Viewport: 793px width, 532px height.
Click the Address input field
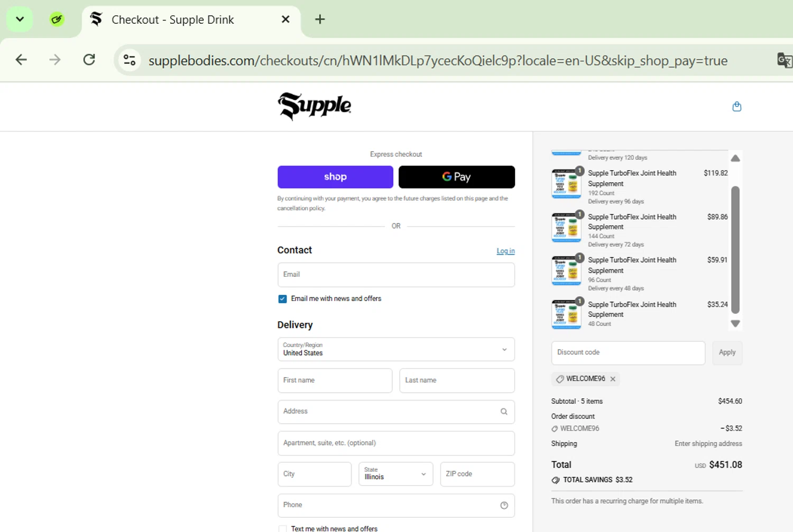click(396, 412)
